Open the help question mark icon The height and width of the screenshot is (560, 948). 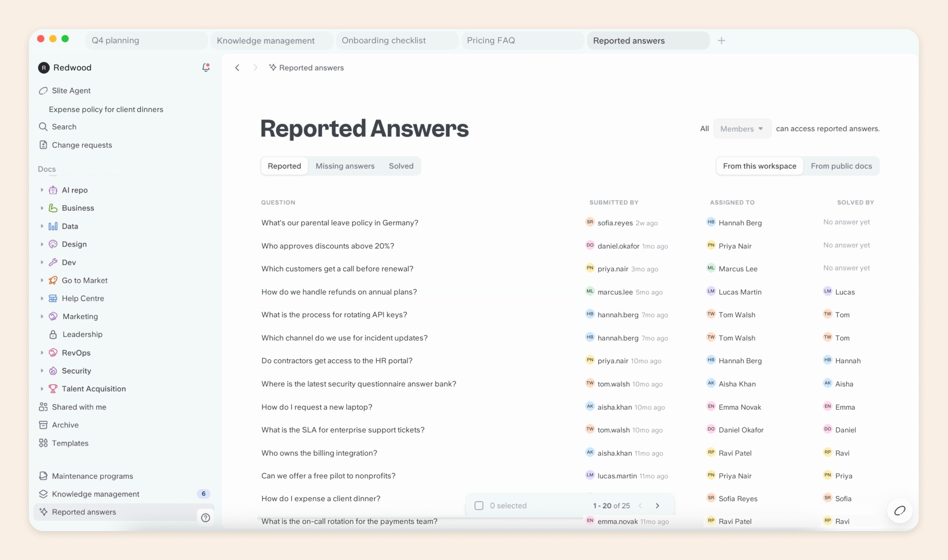tap(205, 517)
